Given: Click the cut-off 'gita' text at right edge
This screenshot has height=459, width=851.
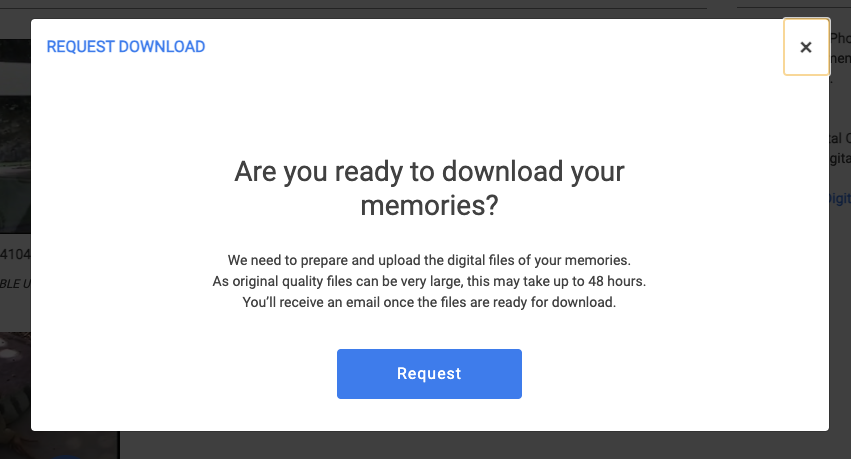Looking at the screenshot, I should (x=840, y=158).
